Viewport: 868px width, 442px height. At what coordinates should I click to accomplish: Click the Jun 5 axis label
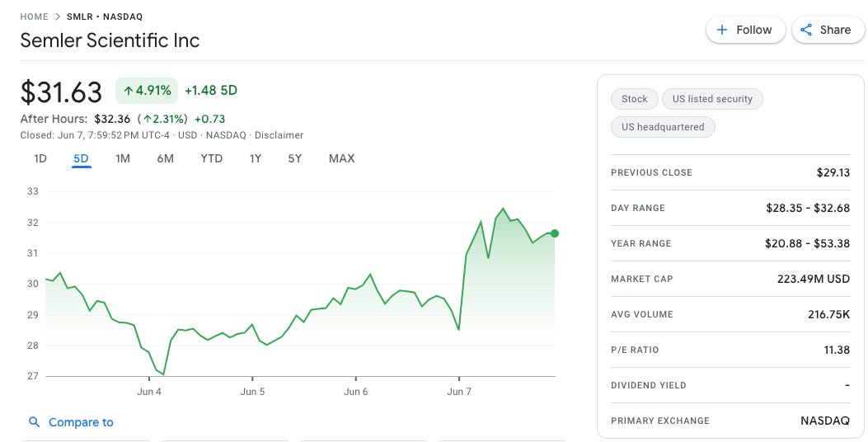coord(252,392)
